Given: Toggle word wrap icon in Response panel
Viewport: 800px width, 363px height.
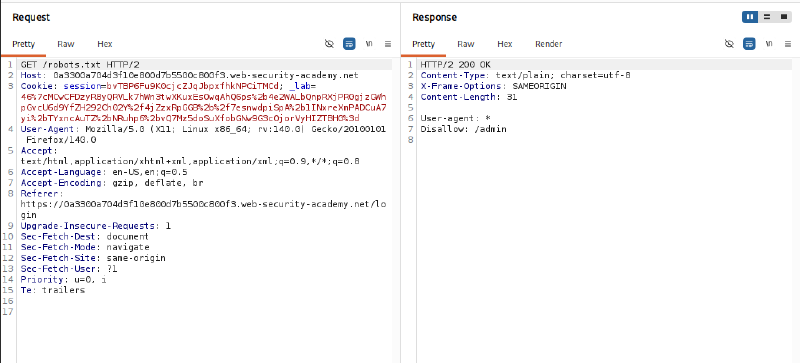Looking at the screenshot, I should pyautogui.click(x=749, y=44).
